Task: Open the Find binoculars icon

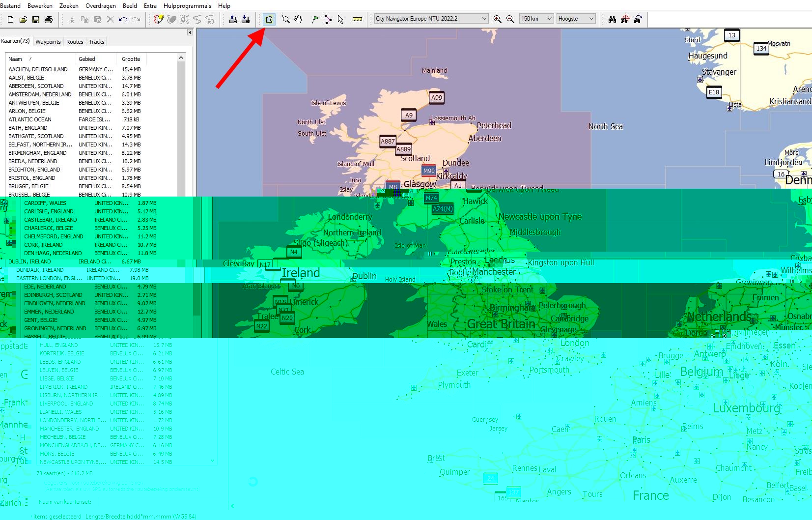Action: point(612,19)
